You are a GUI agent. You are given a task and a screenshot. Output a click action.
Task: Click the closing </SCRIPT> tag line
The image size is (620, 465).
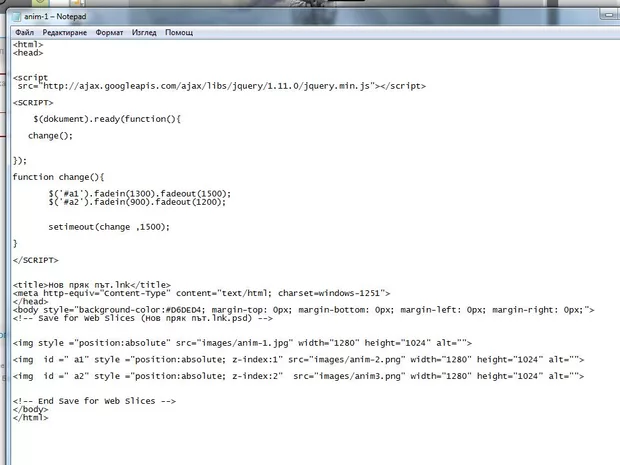36,260
